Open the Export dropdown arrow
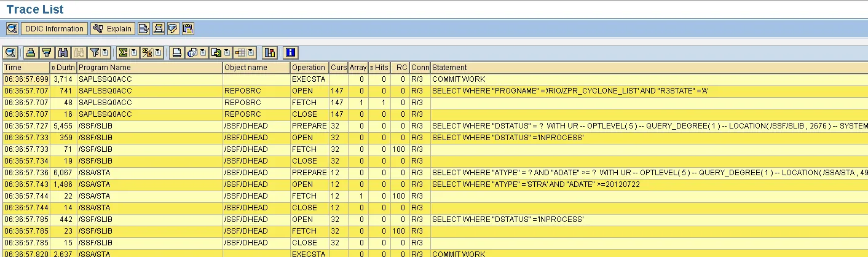Viewport: 868px width, 257px height. [227, 52]
